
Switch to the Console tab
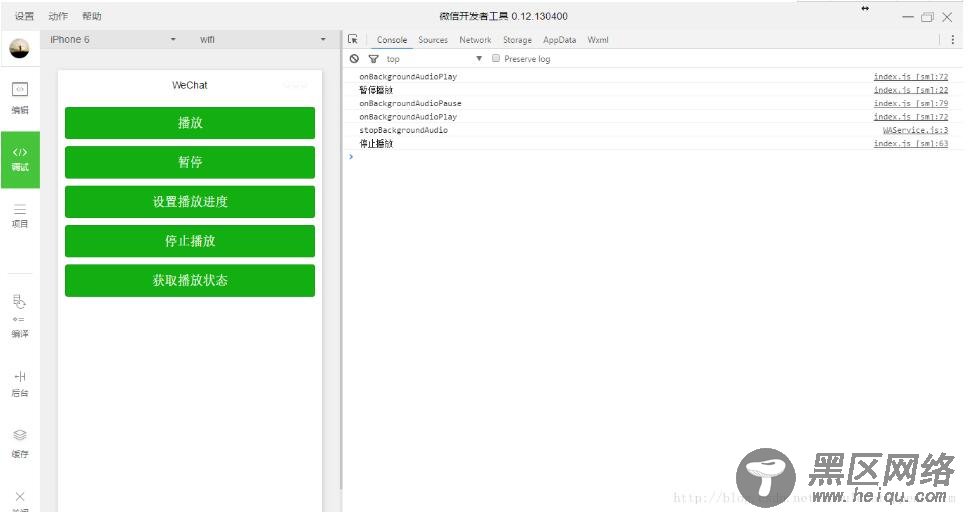click(392, 40)
